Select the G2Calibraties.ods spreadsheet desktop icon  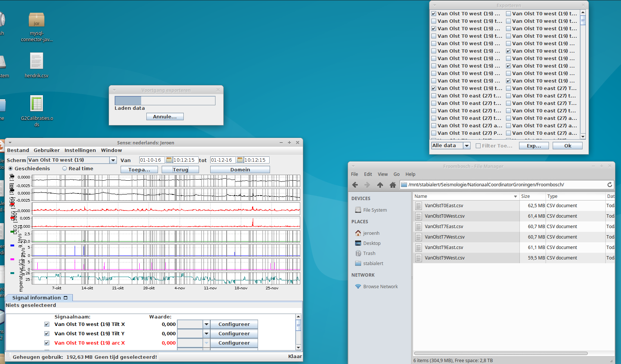point(37,103)
